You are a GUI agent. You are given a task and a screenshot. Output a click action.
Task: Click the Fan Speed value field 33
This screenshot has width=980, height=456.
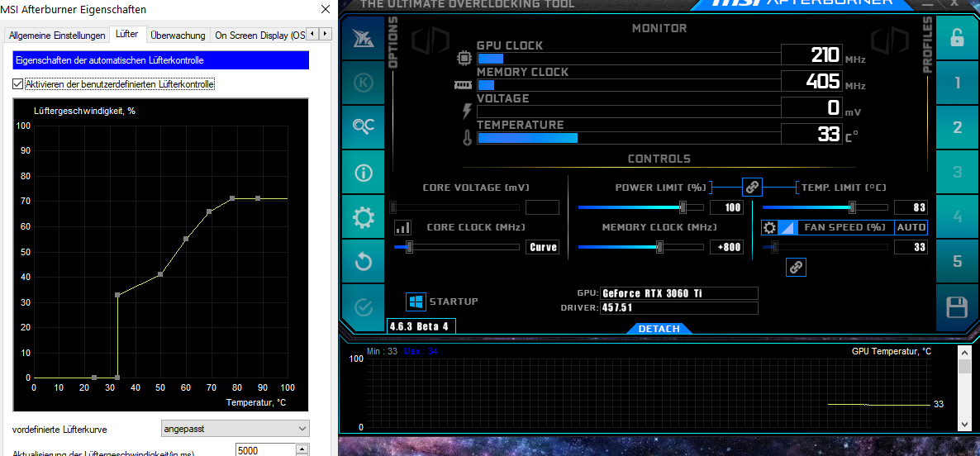pyautogui.click(x=911, y=247)
